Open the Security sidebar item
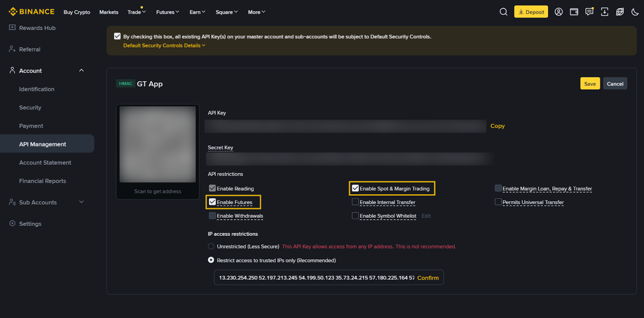Viewport: 644px width, 318px height. (x=30, y=107)
